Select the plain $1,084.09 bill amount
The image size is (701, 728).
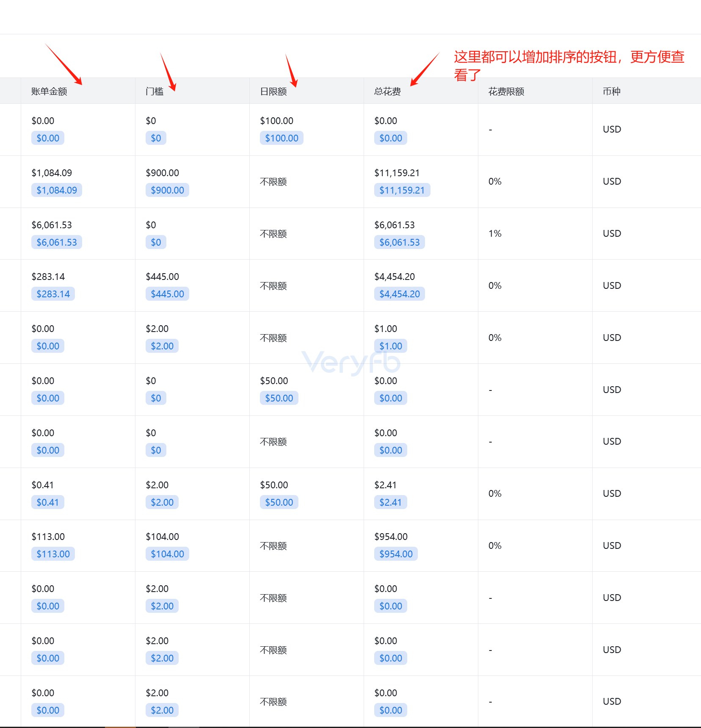[x=52, y=173]
